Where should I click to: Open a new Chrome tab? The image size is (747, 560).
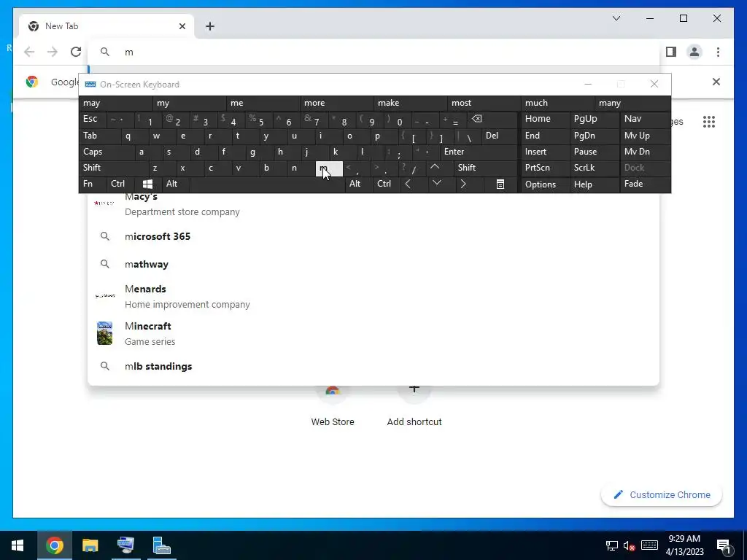coord(210,26)
